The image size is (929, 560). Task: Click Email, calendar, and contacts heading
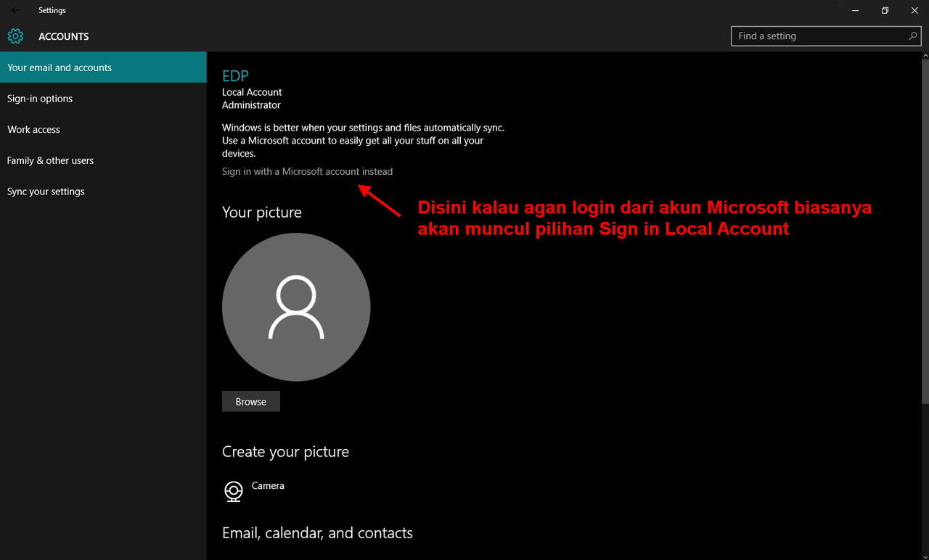point(317,533)
